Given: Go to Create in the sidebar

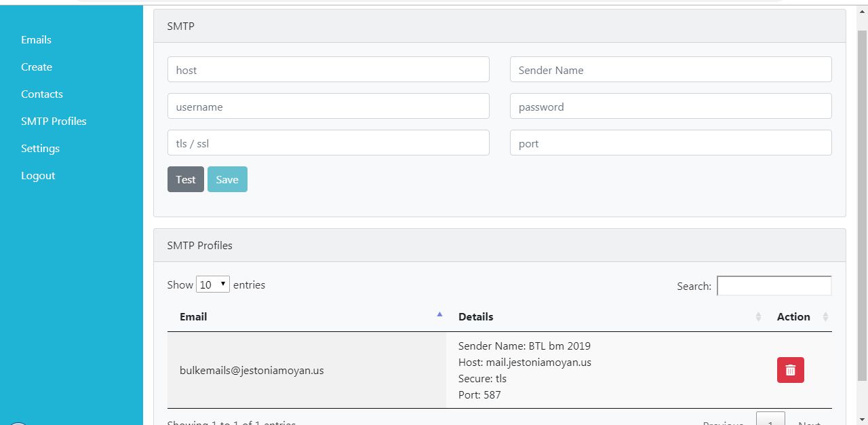Looking at the screenshot, I should [x=37, y=67].
